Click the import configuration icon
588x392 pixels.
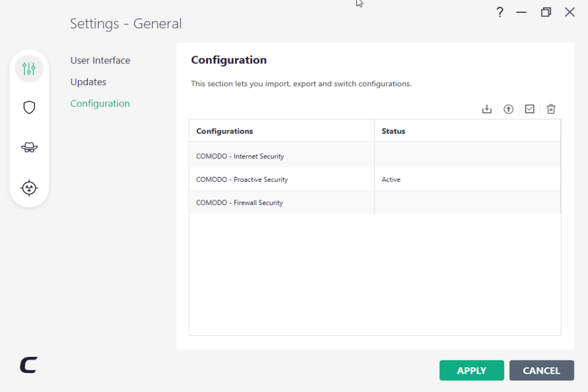click(x=487, y=109)
